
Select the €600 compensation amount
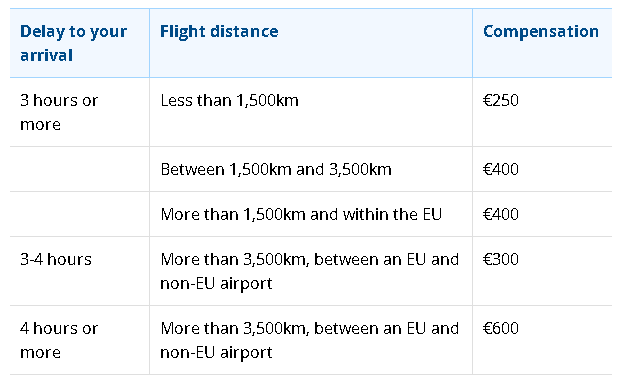(501, 329)
